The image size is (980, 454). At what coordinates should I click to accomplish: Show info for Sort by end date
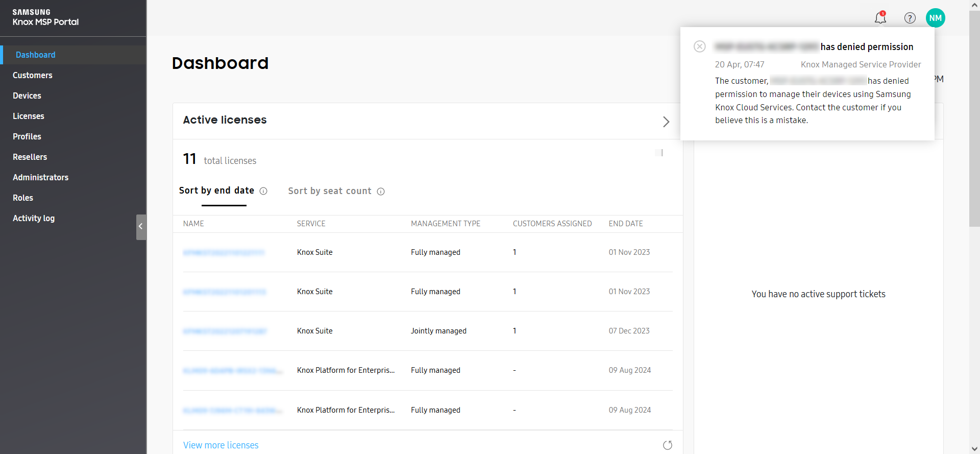point(263,191)
